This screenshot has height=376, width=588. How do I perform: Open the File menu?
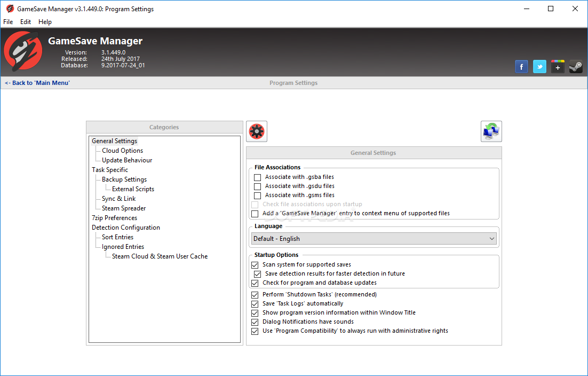[x=8, y=22]
